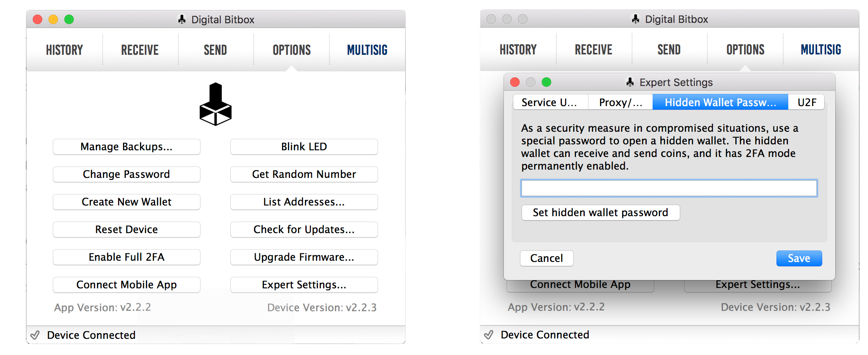Viewport: 868px width, 355px height.
Task: Cancel the Expert Settings dialog
Action: tap(546, 258)
